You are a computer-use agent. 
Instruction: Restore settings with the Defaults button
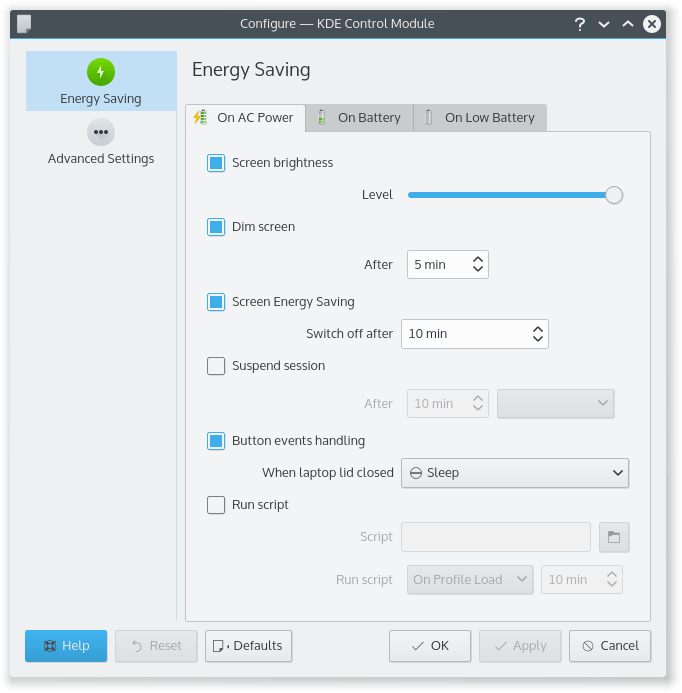[x=248, y=646]
